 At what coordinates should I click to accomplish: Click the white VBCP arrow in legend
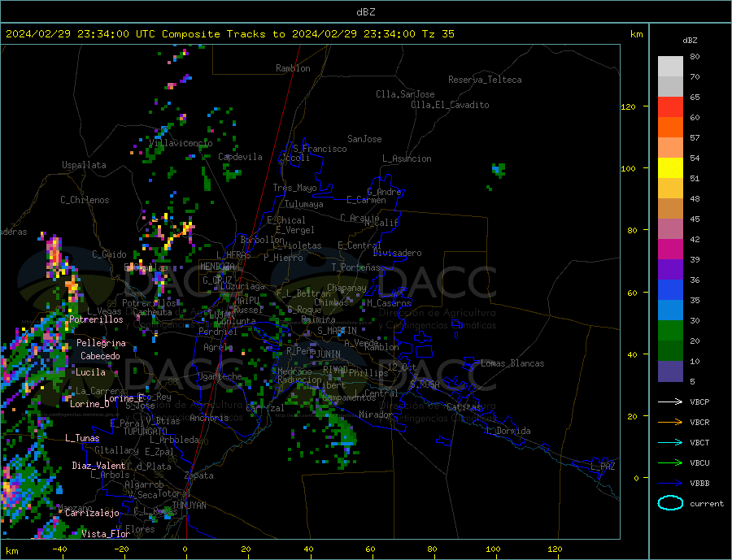click(670, 402)
